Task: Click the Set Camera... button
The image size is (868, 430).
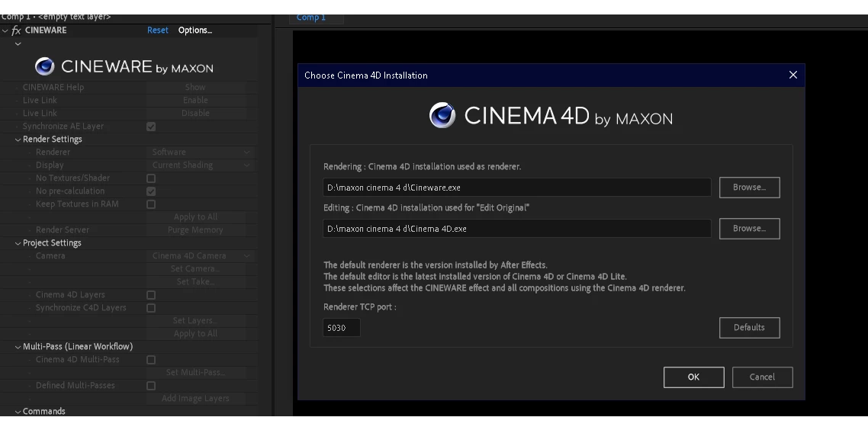Action: 195,269
